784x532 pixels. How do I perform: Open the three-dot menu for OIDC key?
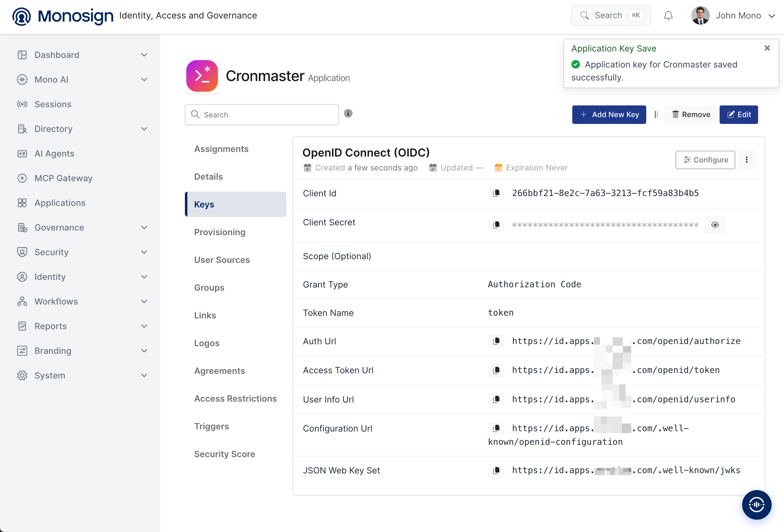pos(746,160)
